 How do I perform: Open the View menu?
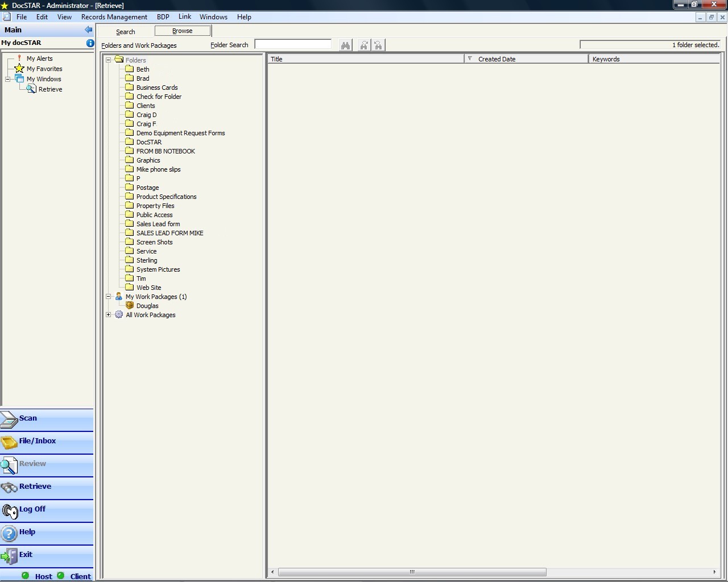(64, 17)
